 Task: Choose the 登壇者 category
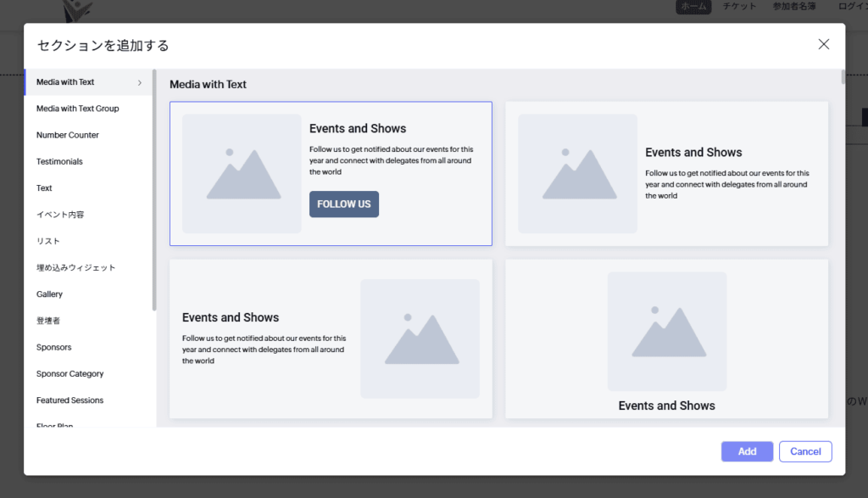tap(88, 321)
